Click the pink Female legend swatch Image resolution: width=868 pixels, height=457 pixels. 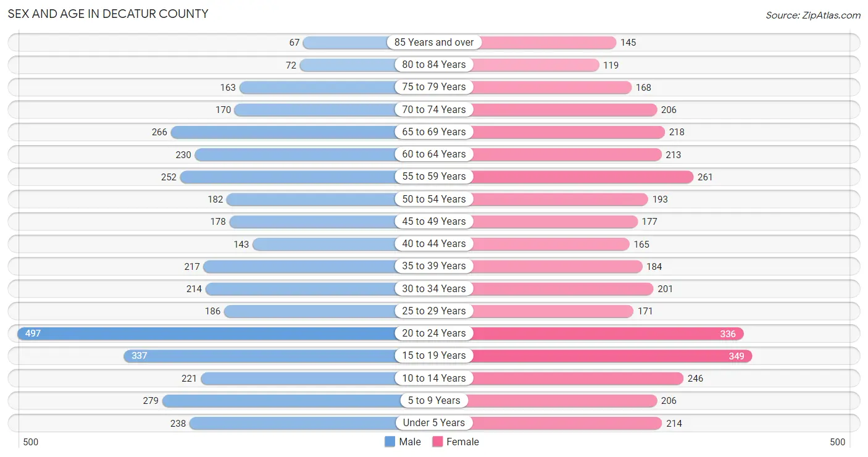coord(438,442)
